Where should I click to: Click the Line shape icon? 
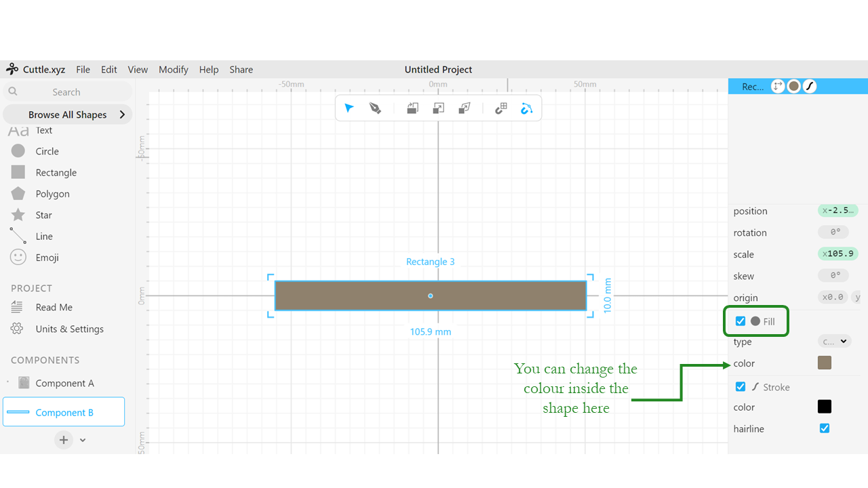(x=18, y=236)
